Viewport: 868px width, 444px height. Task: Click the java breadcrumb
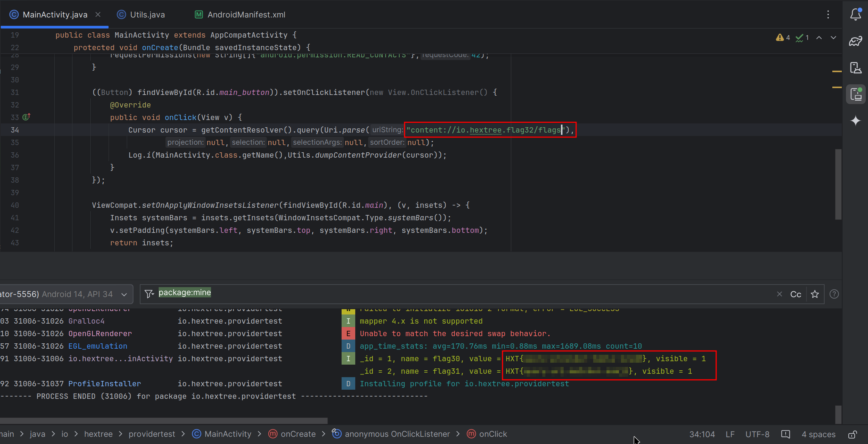pos(37,434)
